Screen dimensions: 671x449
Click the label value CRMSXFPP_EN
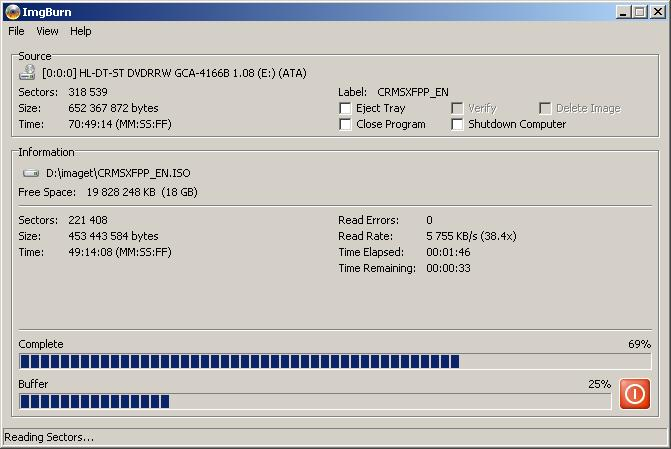[x=413, y=92]
